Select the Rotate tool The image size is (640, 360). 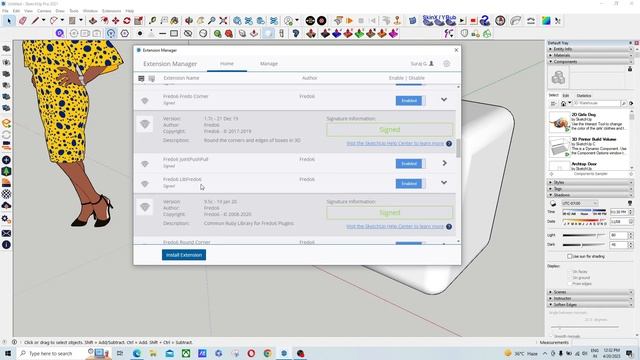(127, 20)
